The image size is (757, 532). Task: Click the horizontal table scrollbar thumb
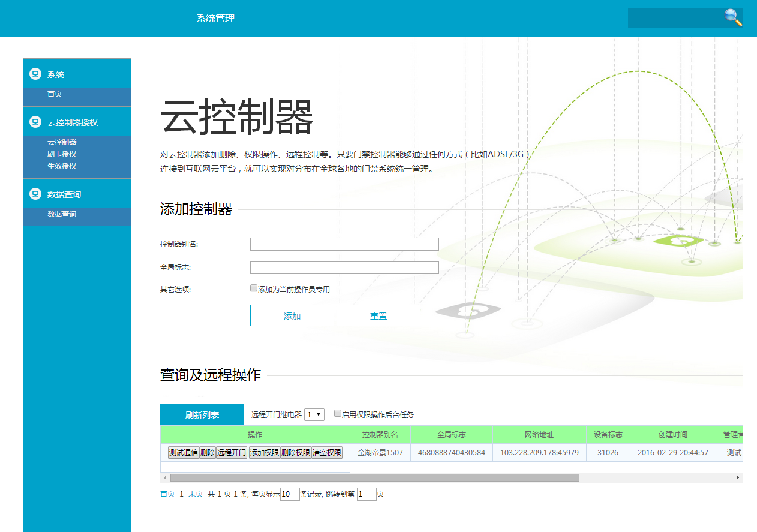tap(375, 478)
